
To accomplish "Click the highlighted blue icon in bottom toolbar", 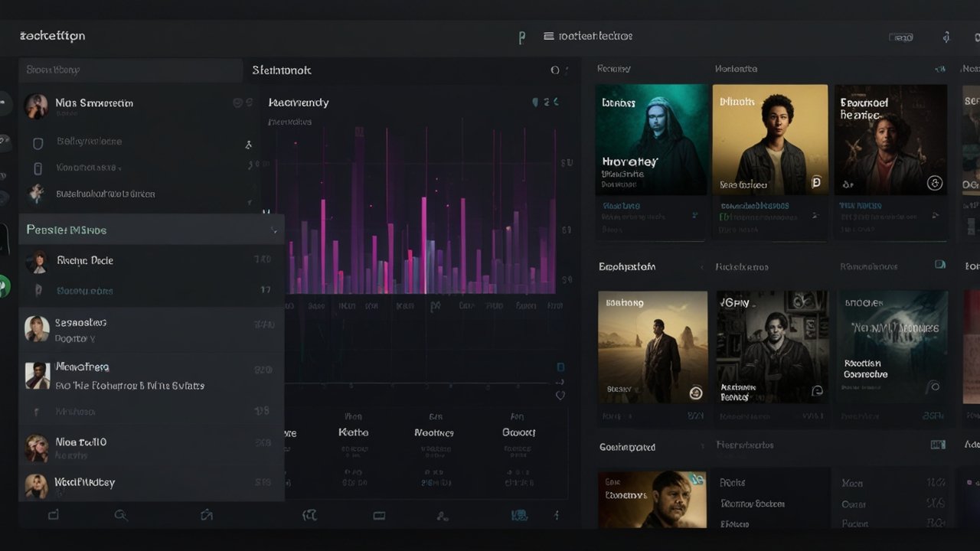I will 518,516.
